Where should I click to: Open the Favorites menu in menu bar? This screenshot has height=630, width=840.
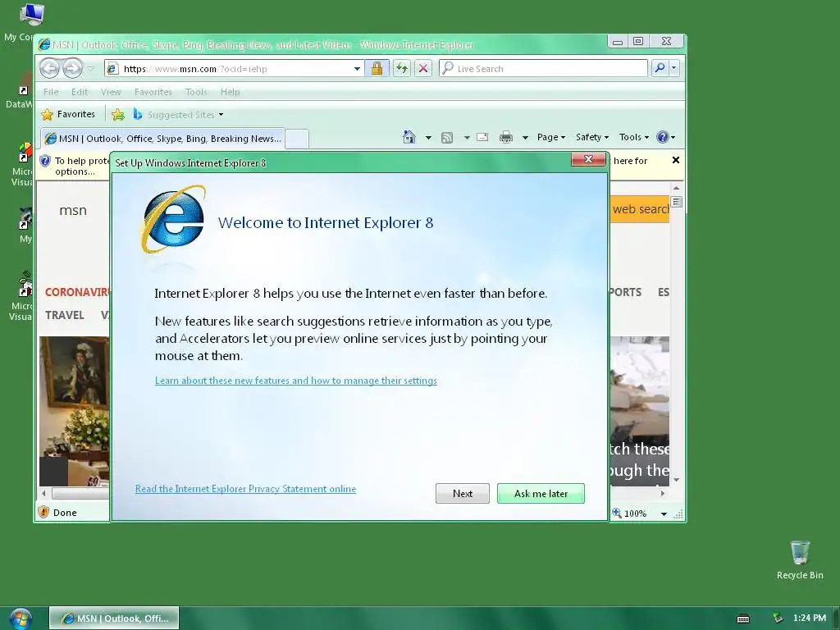coord(153,92)
